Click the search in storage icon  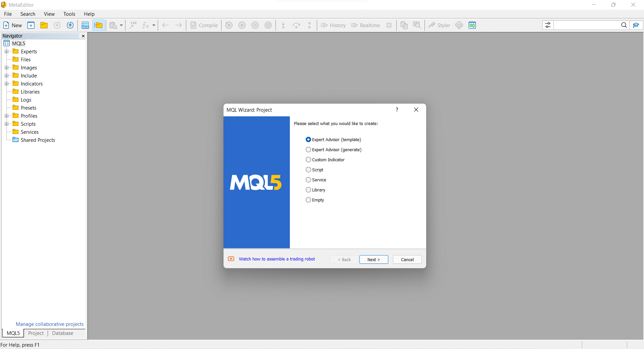(x=417, y=25)
